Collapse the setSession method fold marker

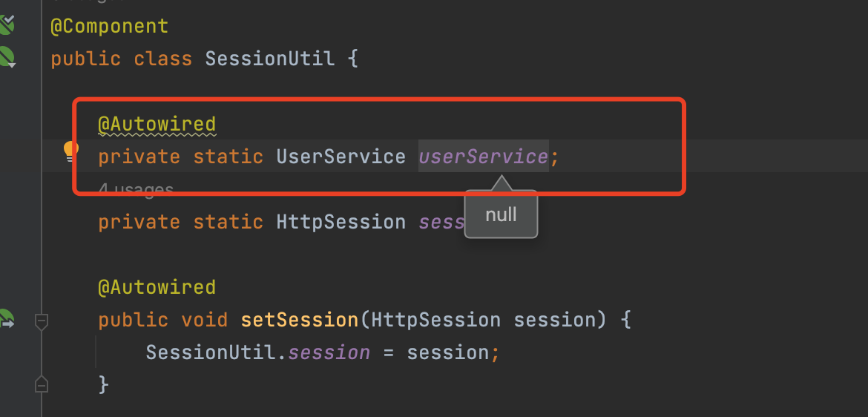pyautogui.click(x=42, y=321)
